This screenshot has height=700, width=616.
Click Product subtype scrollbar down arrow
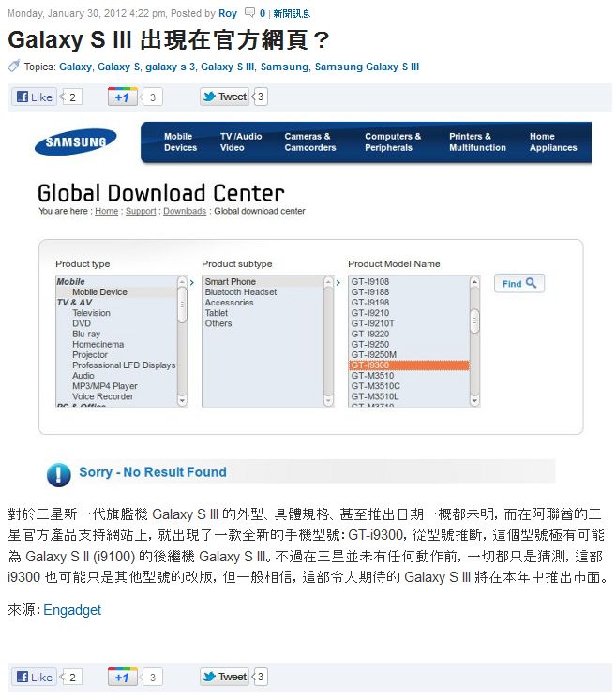[x=328, y=400]
